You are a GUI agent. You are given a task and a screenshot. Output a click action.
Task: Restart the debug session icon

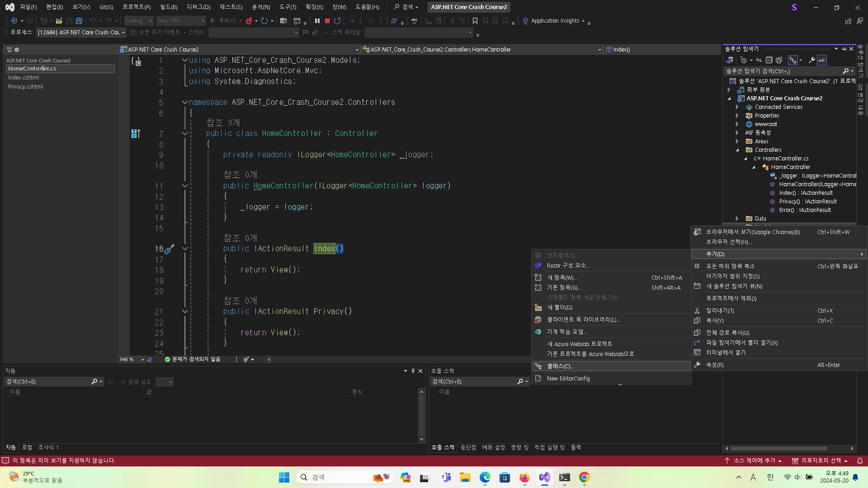click(337, 21)
